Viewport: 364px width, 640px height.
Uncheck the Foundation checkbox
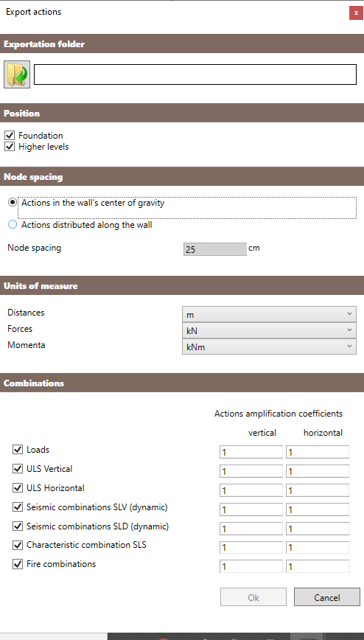point(10,135)
